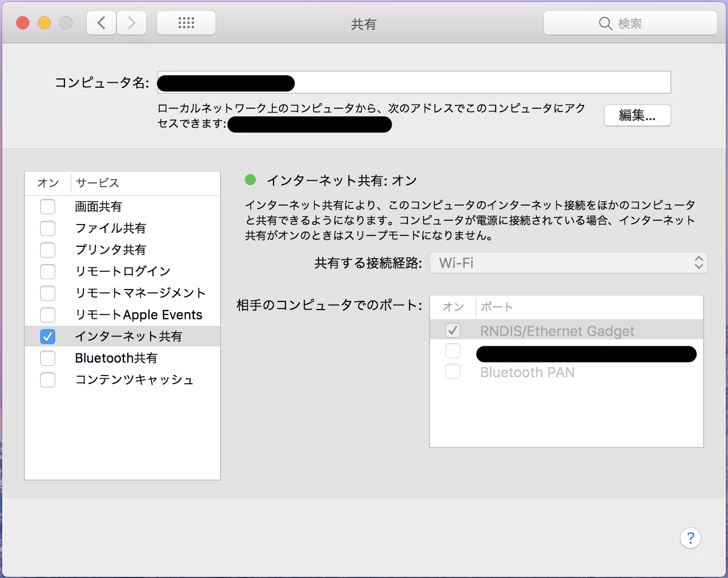Select Bluetooth共有 service row
728x578 pixels.
122,358
